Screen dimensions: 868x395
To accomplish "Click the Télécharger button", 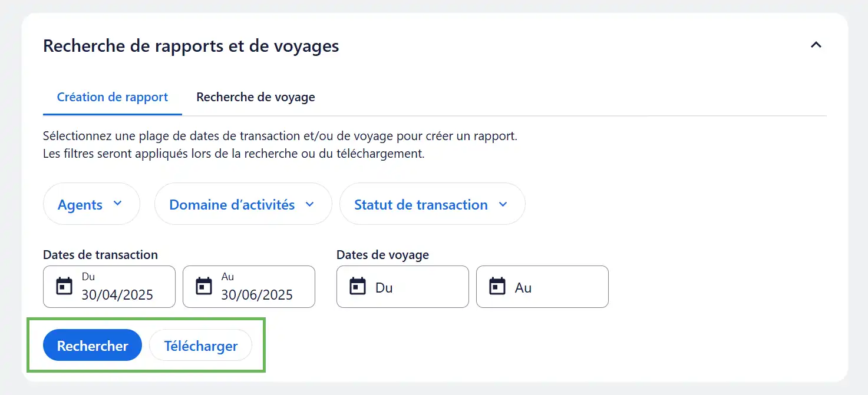I will click(x=201, y=346).
